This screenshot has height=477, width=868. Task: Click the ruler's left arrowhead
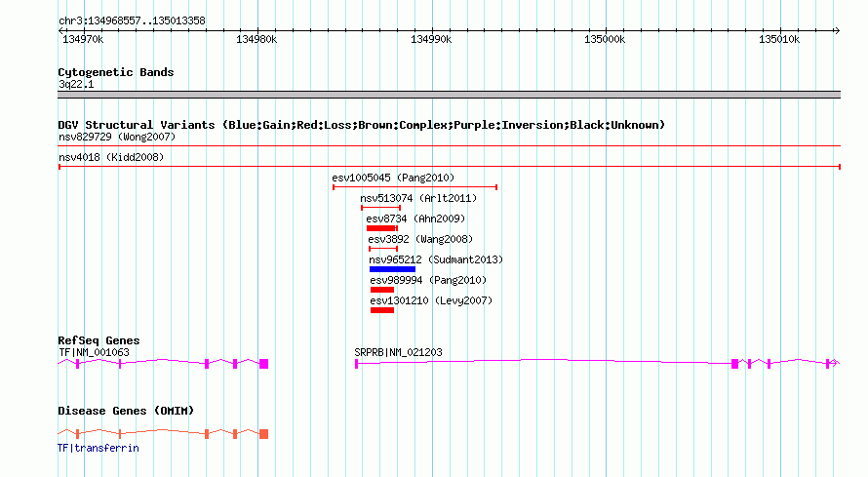coord(60,31)
